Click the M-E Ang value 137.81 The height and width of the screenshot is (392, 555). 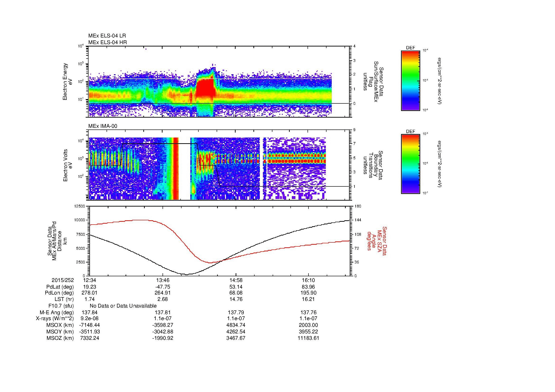163,312
